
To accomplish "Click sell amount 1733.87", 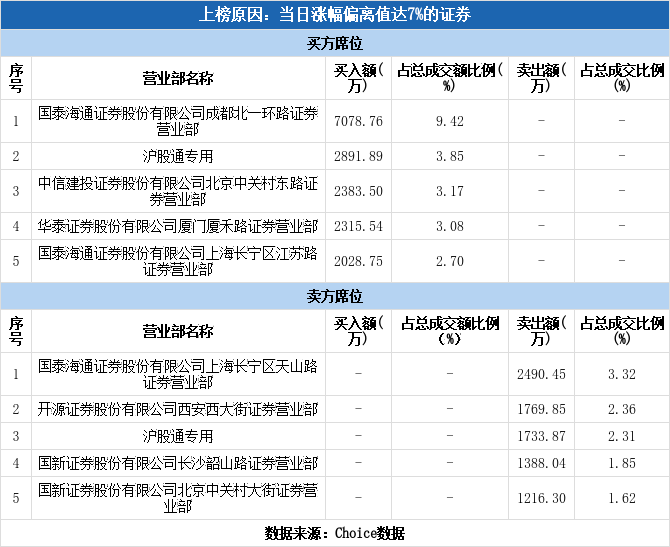I will click(541, 436).
